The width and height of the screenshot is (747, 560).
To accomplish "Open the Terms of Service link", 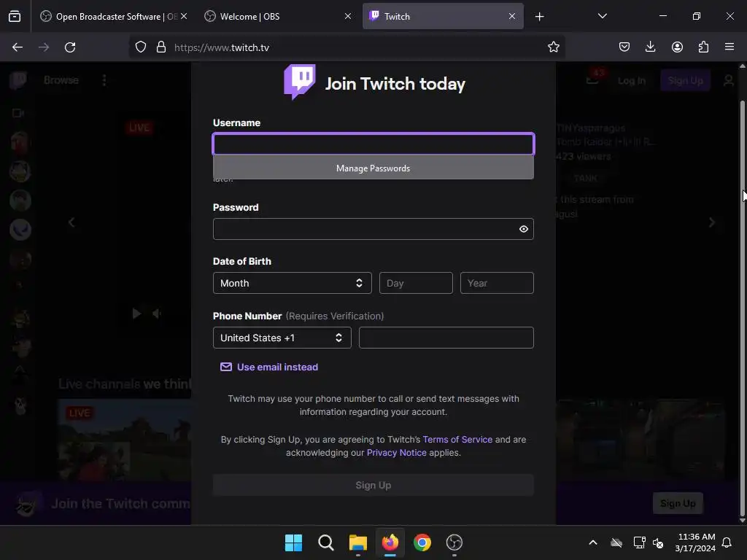I will coord(457,440).
